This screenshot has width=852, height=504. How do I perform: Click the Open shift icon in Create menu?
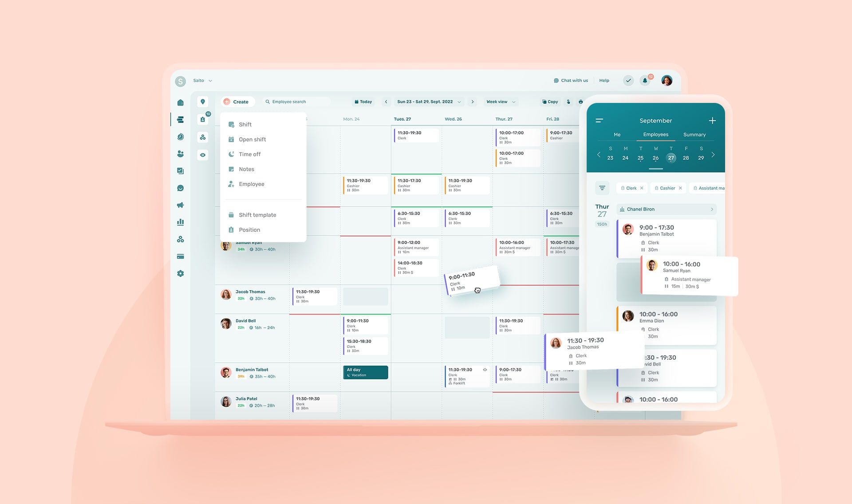point(231,139)
